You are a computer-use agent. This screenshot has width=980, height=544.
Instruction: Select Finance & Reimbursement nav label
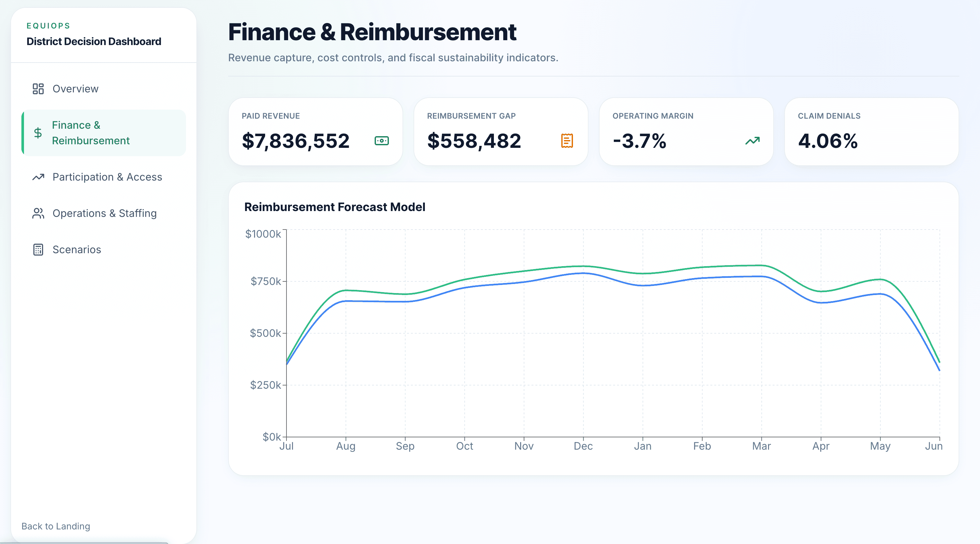click(x=90, y=133)
